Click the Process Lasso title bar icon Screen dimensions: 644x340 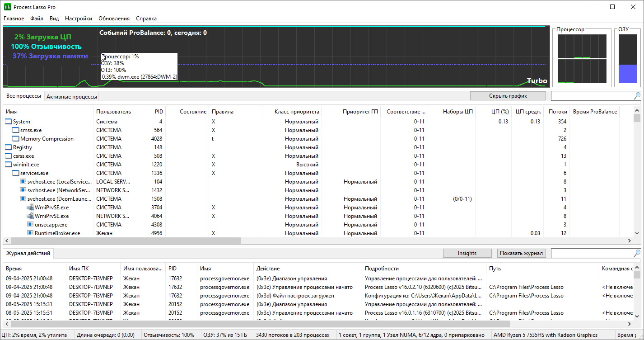pyautogui.click(x=7, y=7)
